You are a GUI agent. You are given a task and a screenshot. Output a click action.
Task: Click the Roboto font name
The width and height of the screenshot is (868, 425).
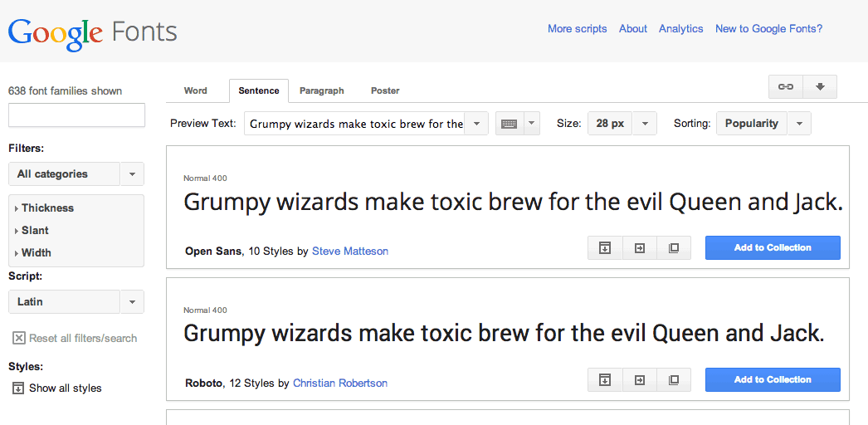(x=203, y=383)
